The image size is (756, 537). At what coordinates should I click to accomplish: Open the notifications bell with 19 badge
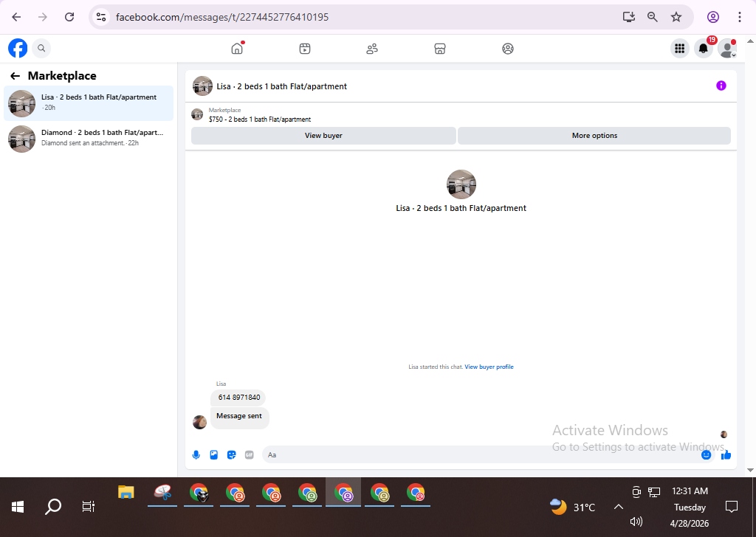pyautogui.click(x=704, y=48)
